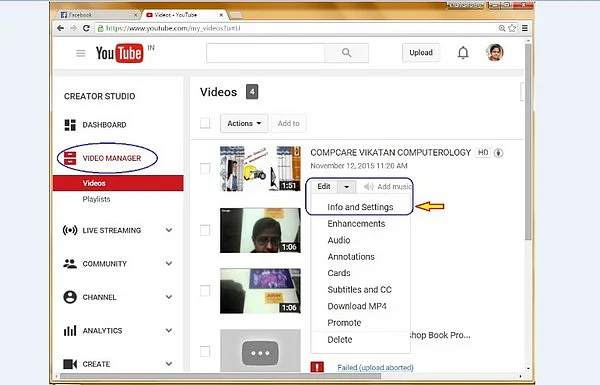Click the vertical page scrollbar

click(x=528, y=142)
